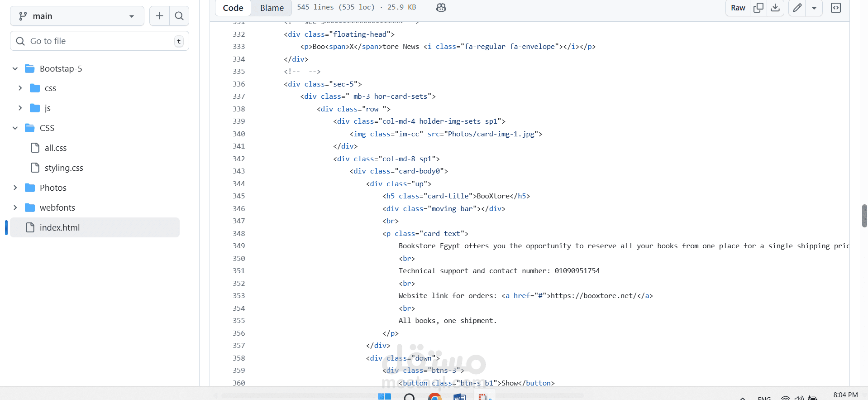Download the raw file
The width and height of the screenshot is (868, 400).
[775, 8]
